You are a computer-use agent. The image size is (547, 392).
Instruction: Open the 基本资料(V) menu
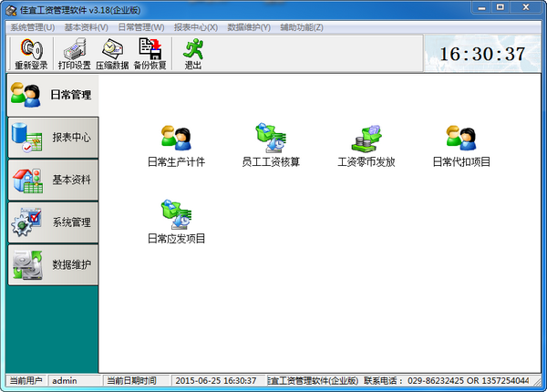coord(87,27)
